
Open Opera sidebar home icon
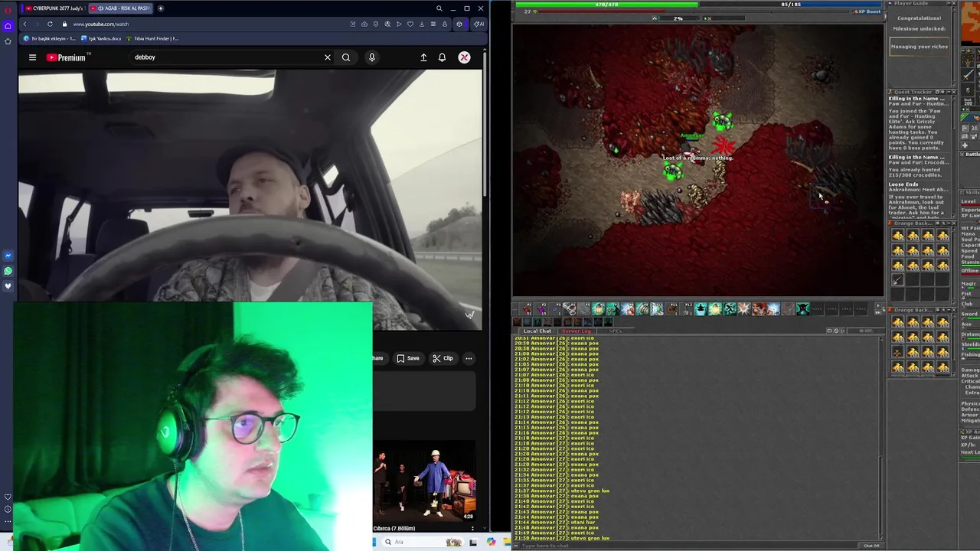click(x=8, y=25)
